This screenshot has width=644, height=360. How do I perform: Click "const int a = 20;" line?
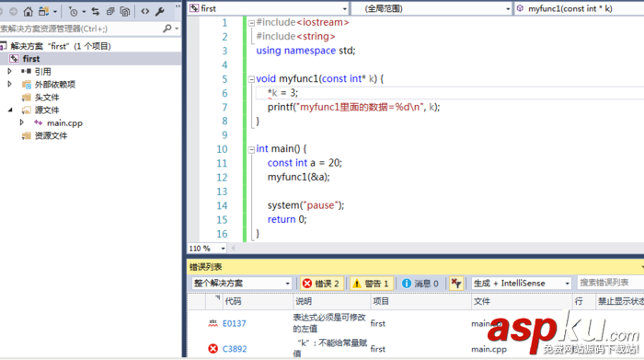pyautogui.click(x=305, y=163)
